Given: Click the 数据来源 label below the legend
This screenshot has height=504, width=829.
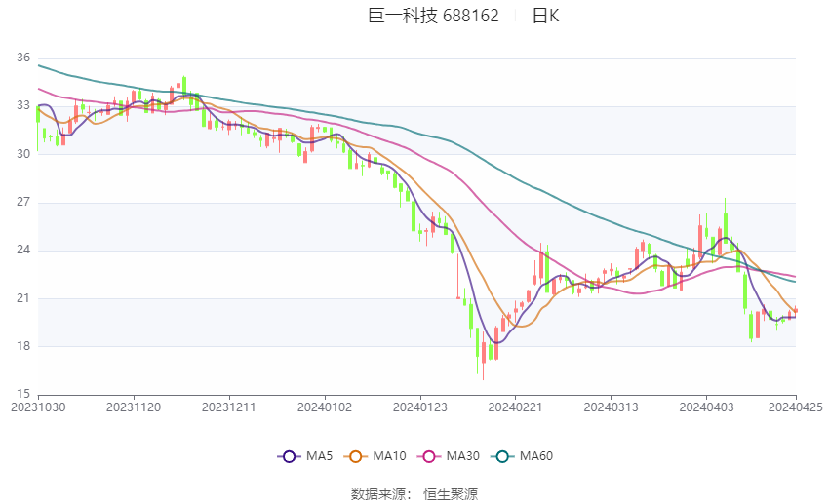Looking at the screenshot, I should click(377, 494).
